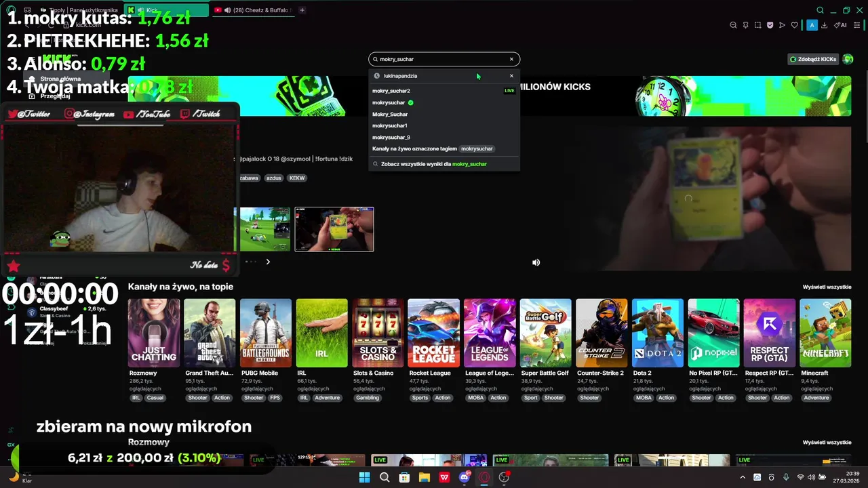Click the browser zoom-out magnifier icon
This screenshot has width=868, height=488.
click(x=733, y=25)
